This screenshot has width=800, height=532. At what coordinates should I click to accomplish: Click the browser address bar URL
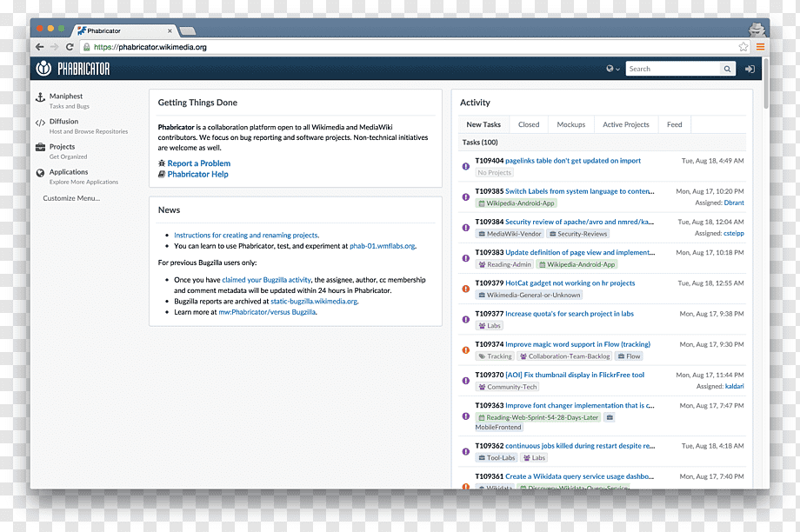pyautogui.click(x=150, y=47)
